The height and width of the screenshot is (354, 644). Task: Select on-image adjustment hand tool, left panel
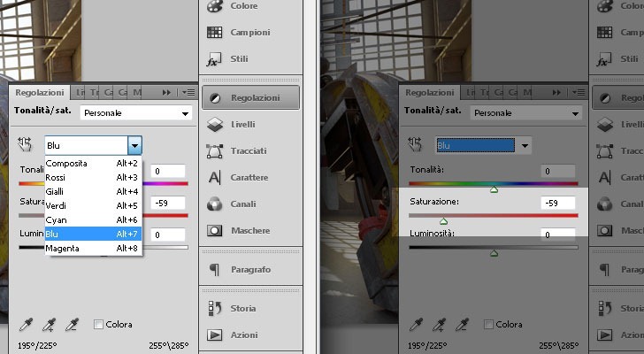[x=25, y=144]
